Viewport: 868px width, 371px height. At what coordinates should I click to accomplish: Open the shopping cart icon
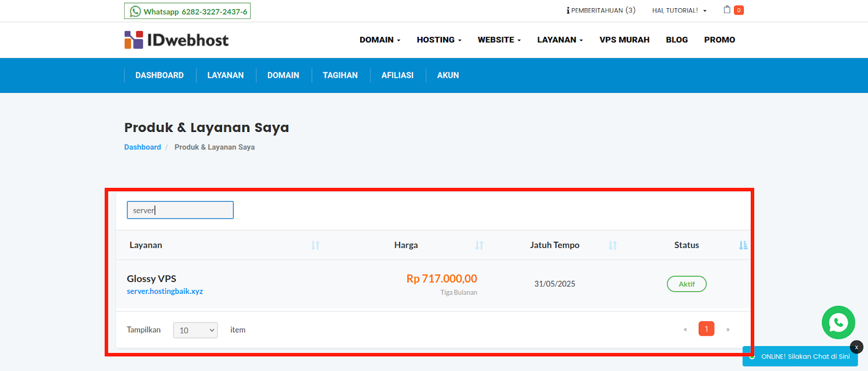(727, 10)
